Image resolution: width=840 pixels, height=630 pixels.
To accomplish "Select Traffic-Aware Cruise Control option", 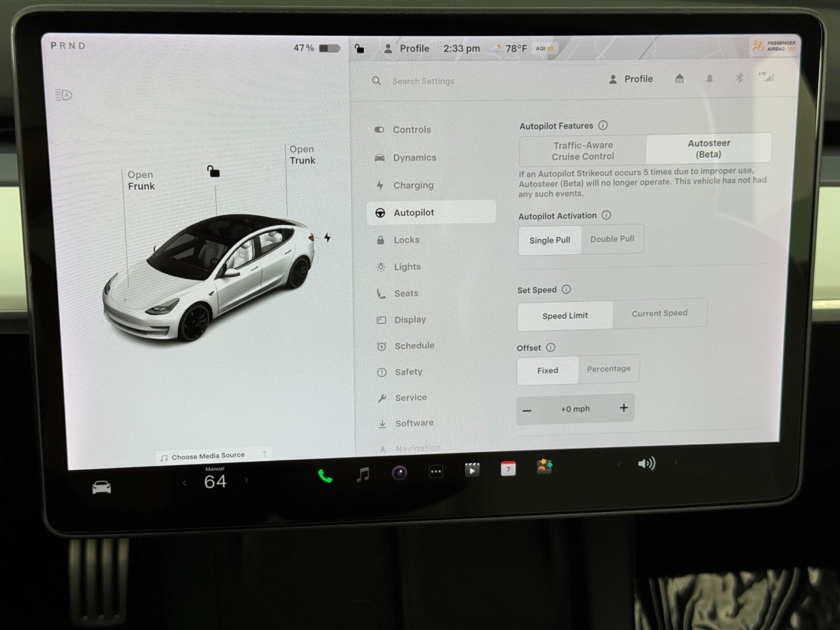I will [583, 151].
